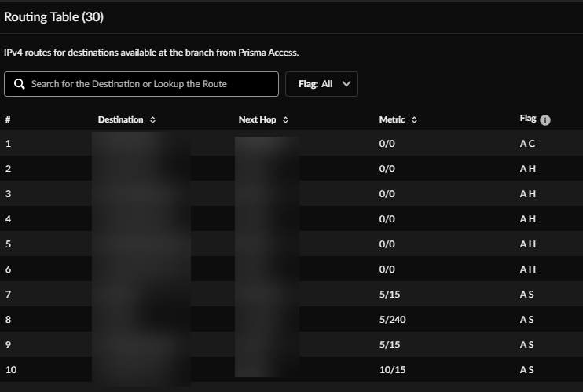Click the 5/240 metric in row 8
The image size is (583, 392).
click(x=391, y=320)
